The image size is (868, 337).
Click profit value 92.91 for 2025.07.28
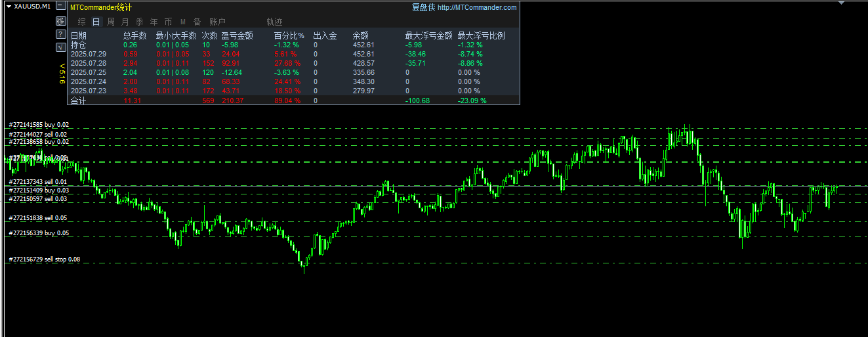pos(231,63)
